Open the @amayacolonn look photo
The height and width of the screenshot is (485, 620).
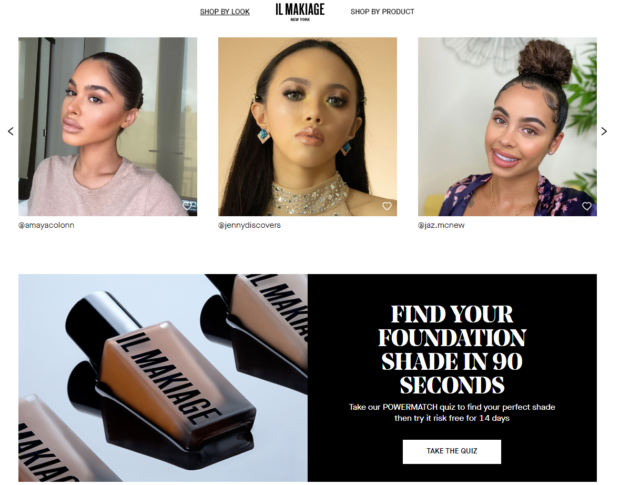tap(108, 126)
